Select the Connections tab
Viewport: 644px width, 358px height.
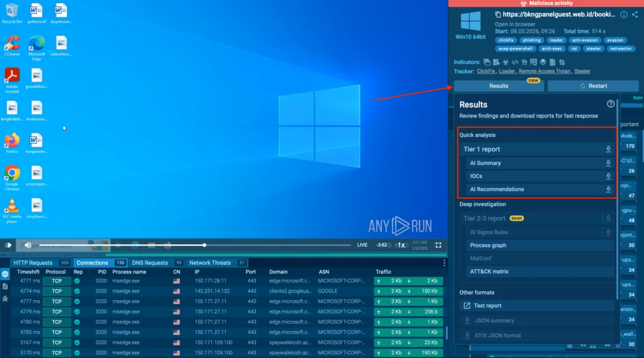[x=101, y=263]
